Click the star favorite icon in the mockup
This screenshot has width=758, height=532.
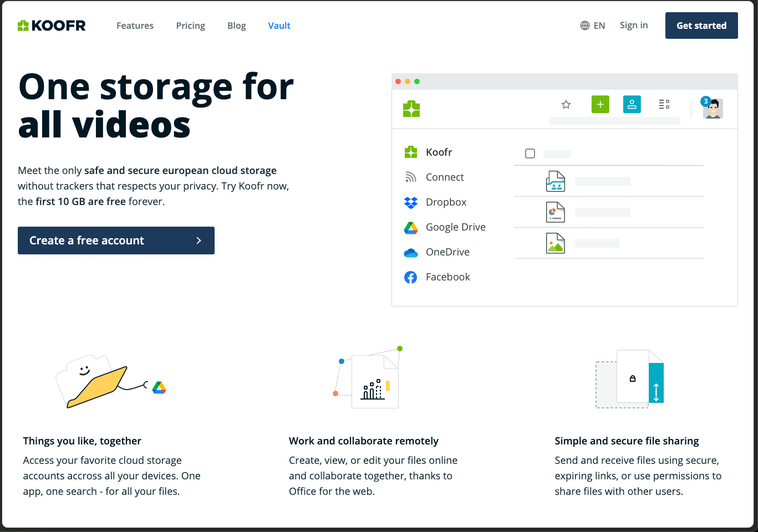tap(566, 104)
